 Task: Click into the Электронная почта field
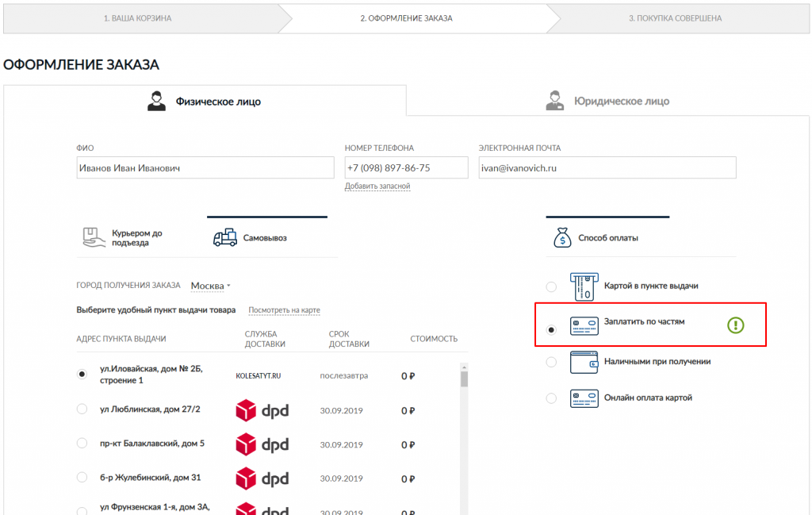[x=607, y=168]
